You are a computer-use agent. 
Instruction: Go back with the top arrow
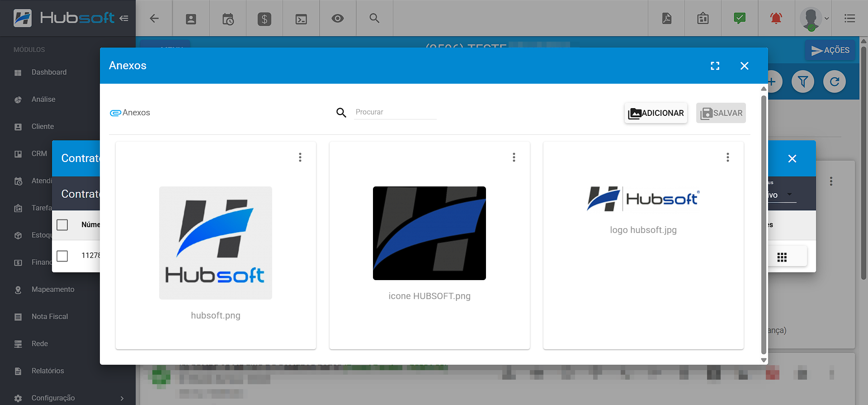[x=154, y=18]
